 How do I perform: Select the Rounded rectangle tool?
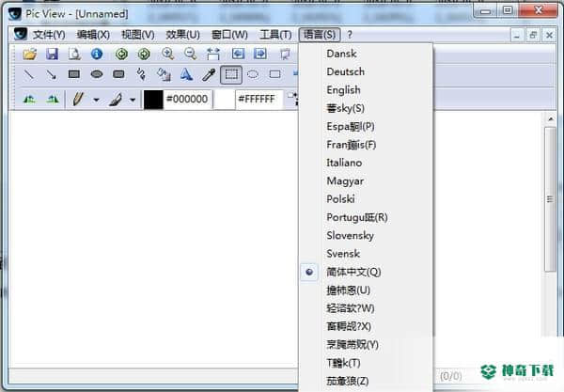point(118,74)
